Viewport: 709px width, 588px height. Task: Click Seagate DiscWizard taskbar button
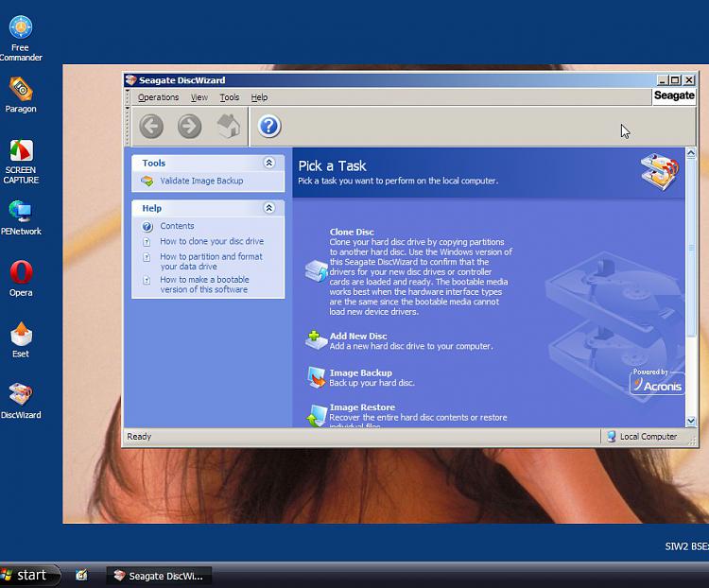159,576
